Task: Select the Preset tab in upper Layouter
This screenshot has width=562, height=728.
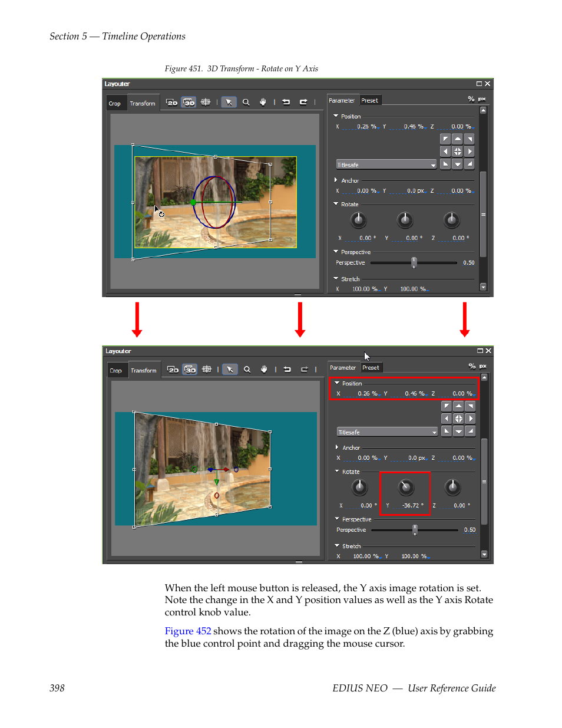Action: [370, 100]
